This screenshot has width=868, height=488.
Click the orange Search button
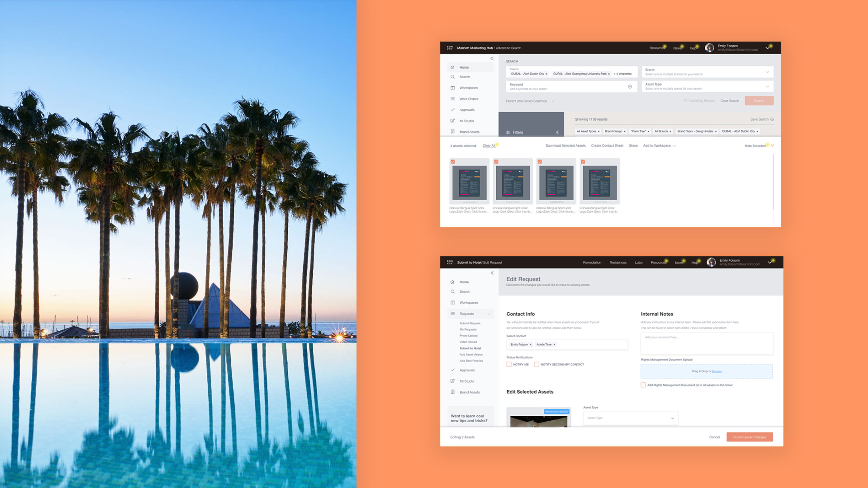click(x=759, y=101)
